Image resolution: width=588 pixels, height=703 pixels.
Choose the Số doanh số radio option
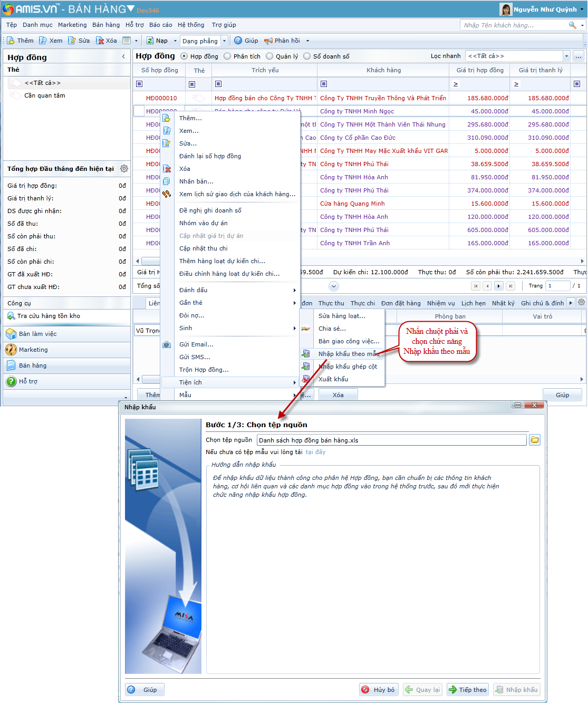click(307, 56)
